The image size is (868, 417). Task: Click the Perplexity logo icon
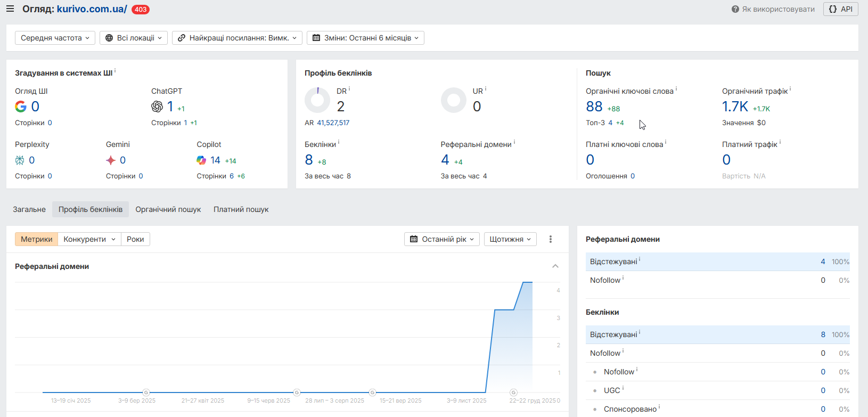(x=20, y=160)
